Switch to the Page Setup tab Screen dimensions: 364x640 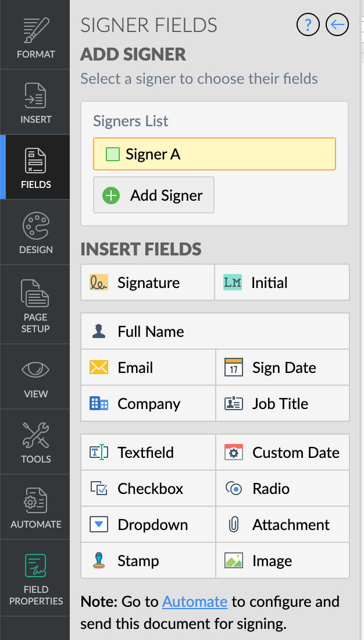pyautogui.click(x=35, y=305)
